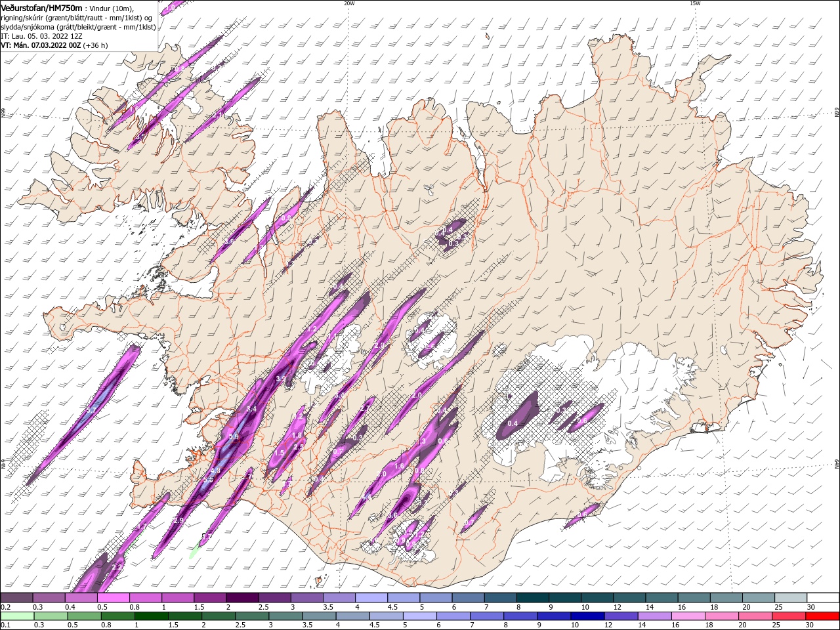
Task: Click the Veðurstofan/HM750m title text
Action: point(41,8)
